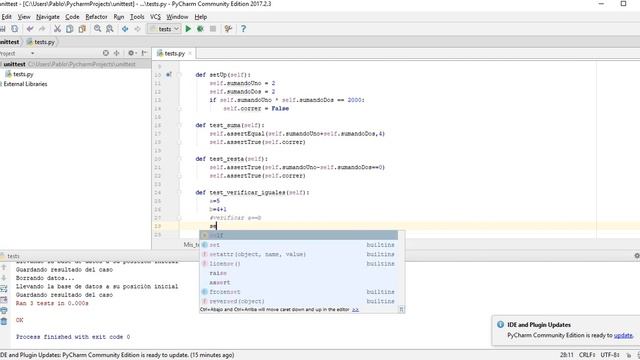This screenshot has width=640, height=360.
Task: Open Replace with the second magnifier icon
Action: tap(110, 29)
